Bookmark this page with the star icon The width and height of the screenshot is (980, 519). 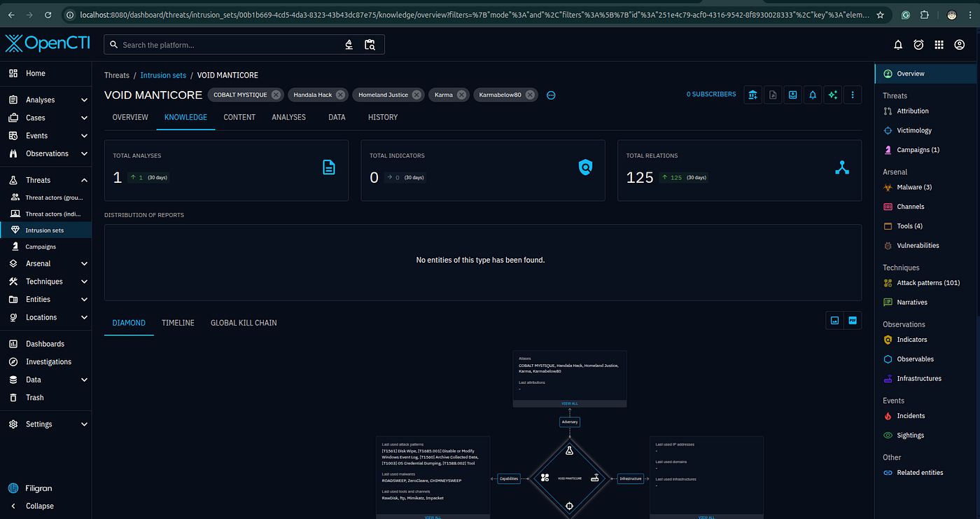point(880,14)
